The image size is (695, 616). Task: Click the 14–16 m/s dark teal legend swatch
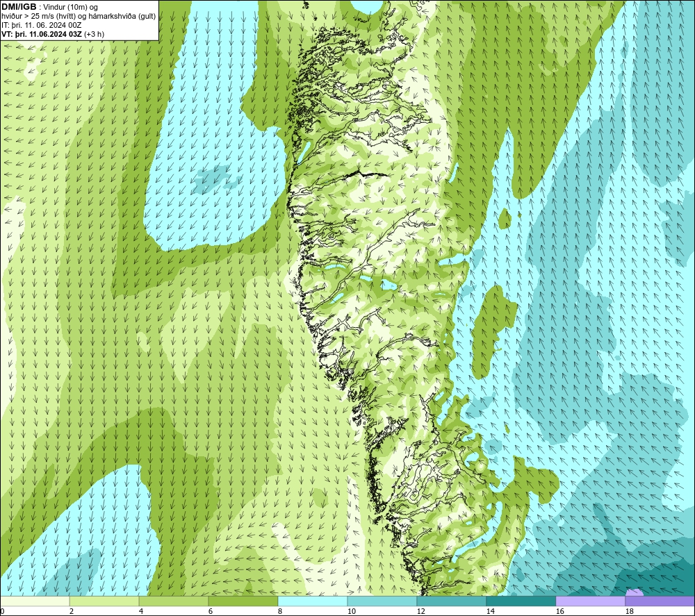point(521,601)
